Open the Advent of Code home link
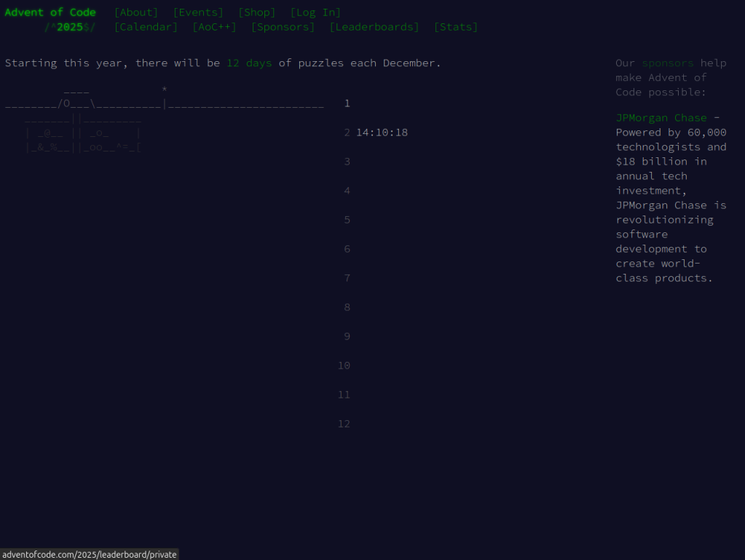Viewport: 745px width, 560px height. pos(50,12)
